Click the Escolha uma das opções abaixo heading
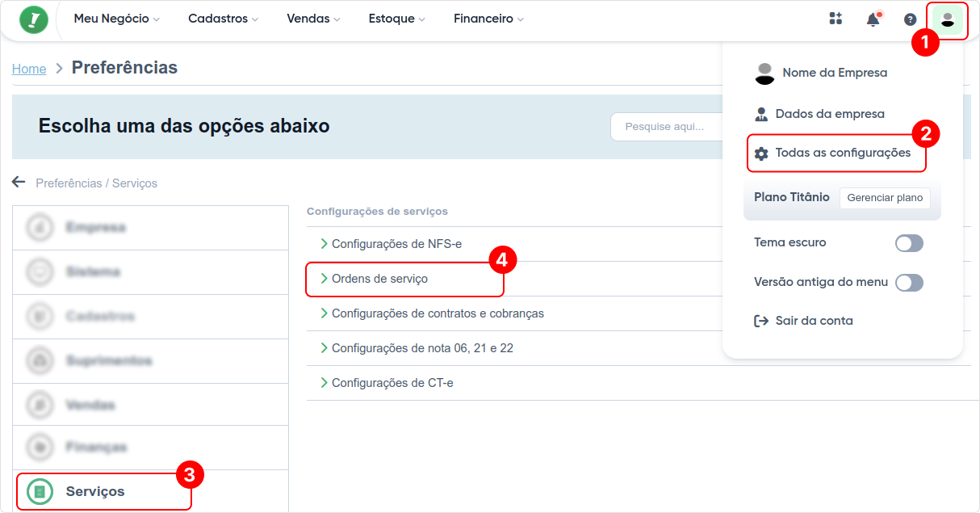The width and height of the screenshot is (980, 513). (x=184, y=126)
